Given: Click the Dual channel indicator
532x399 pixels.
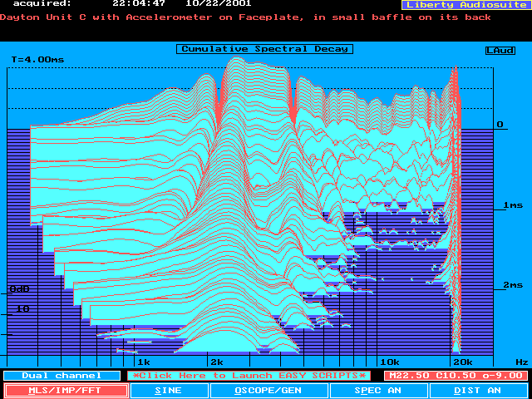Looking at the screenshot, I should click(62, 376).
